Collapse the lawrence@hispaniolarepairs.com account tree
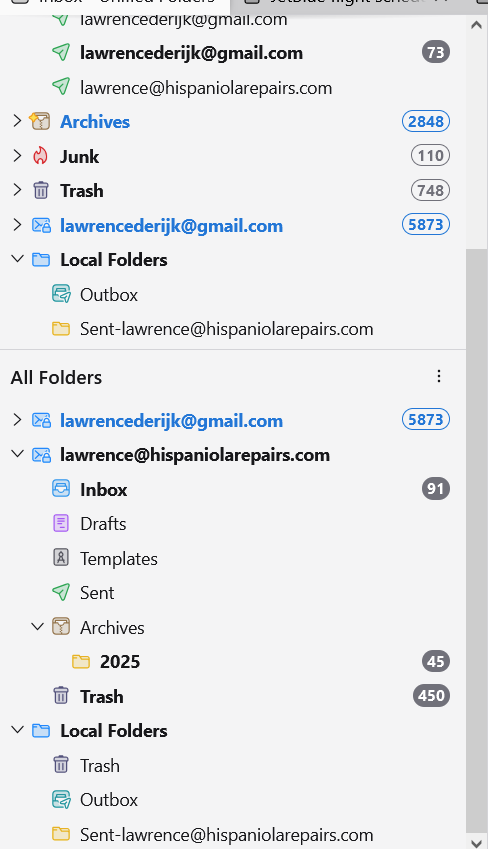Viewport: 488px width, 849px height. pos(17,454)
